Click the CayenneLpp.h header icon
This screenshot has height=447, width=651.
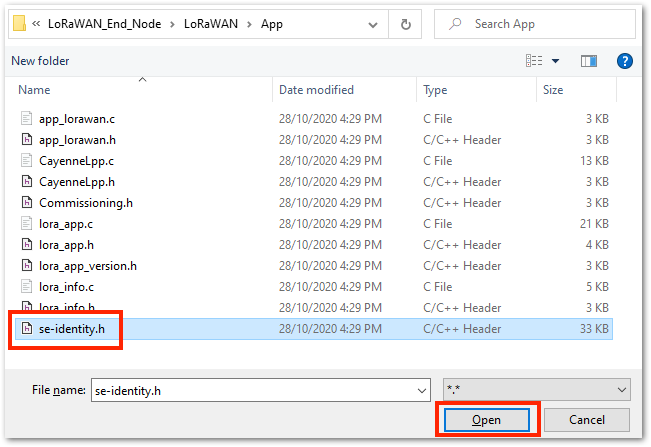[27, 182]
